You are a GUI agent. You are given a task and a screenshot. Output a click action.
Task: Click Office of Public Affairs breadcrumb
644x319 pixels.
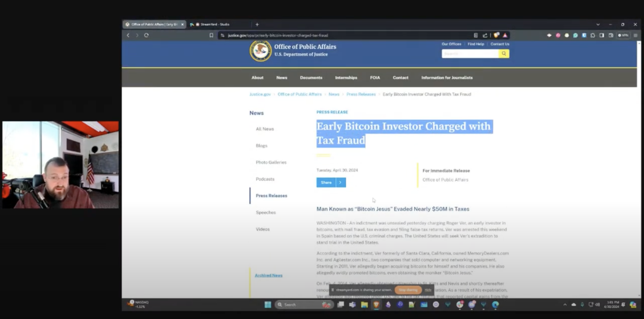(x=299, y=94)
